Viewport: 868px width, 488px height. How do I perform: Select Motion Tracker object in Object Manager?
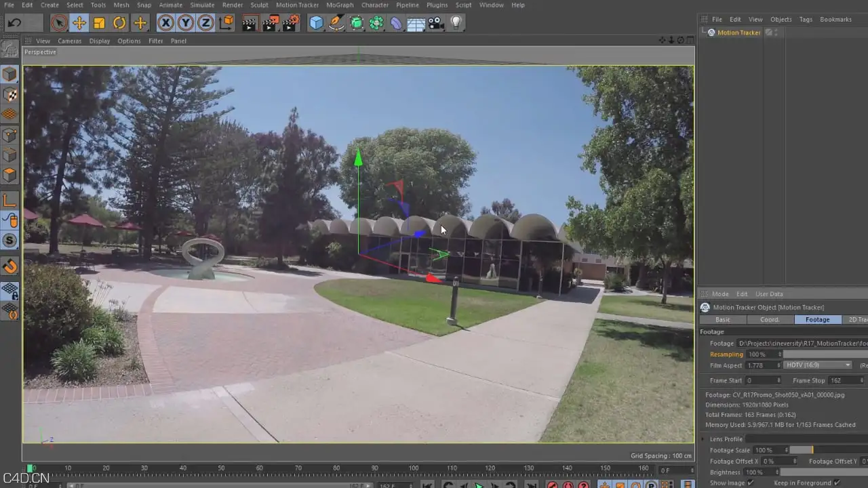(x=738, y=33)
